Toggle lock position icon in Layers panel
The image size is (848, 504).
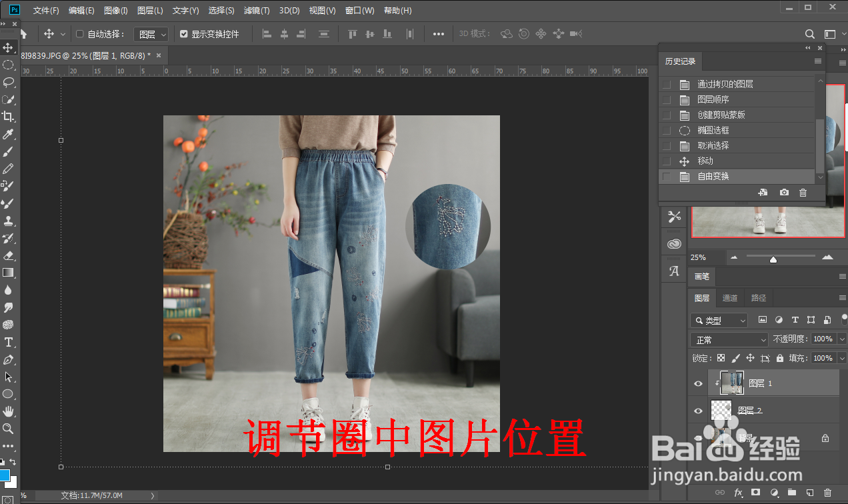pyautogui.click(x=750, y=358)
